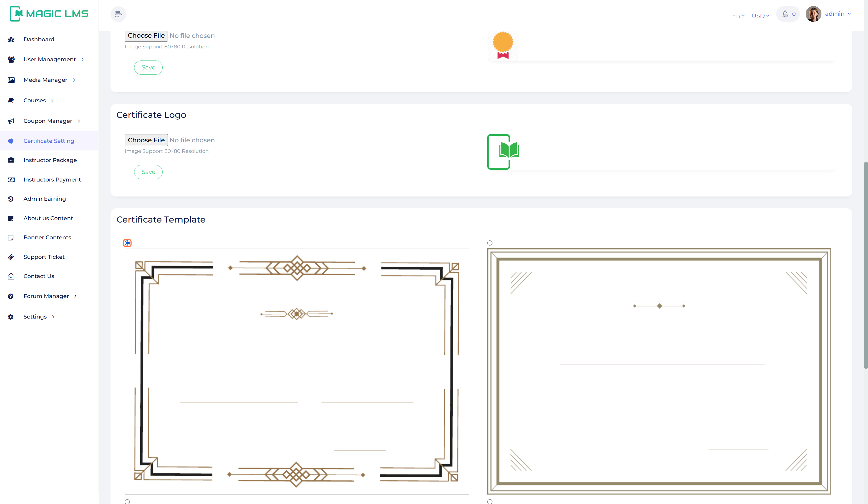The height and width of the screenshot is (504, 868).
Task: Expand the Coupon Manager submenu chevron
Action: [x=79, y=121]
